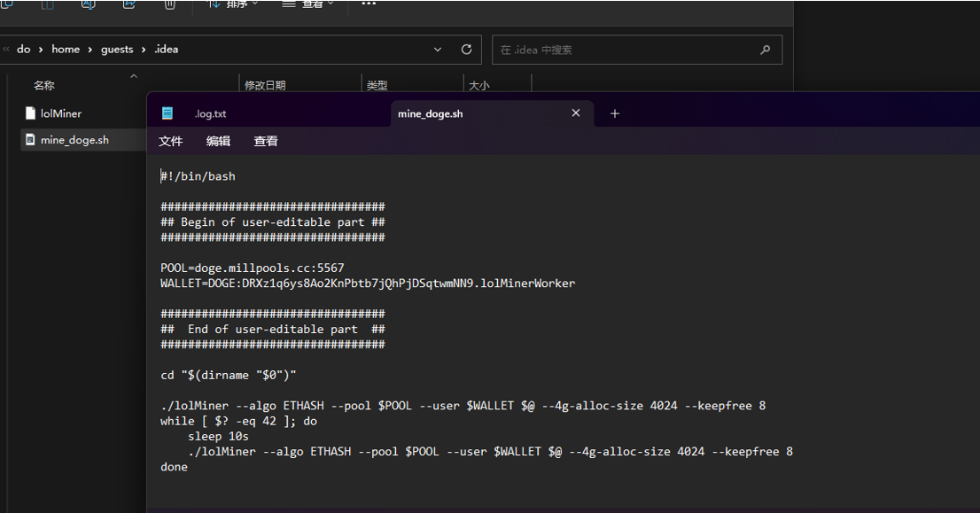Open the 排序 sort dropdown in Explorer
The height and width of the screenshot is (513, 980).
pyautogui.click(x=232, y=4)
